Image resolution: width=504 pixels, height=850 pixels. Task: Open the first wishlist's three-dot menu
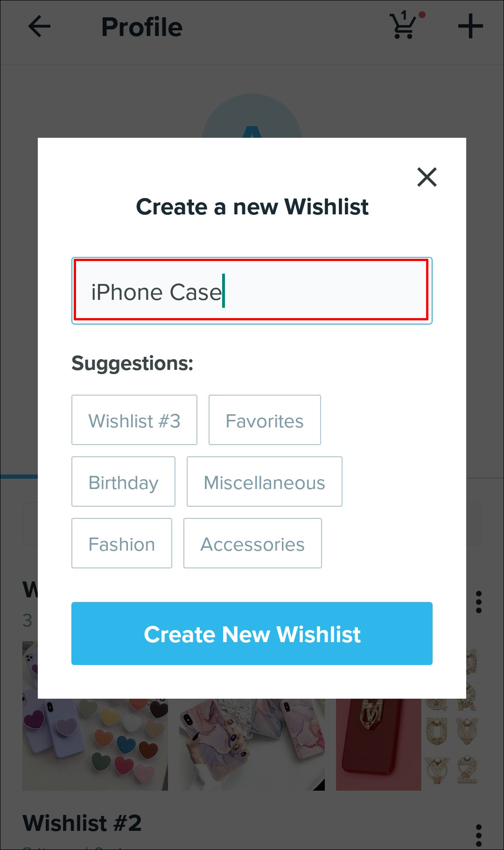click(478, 602)
